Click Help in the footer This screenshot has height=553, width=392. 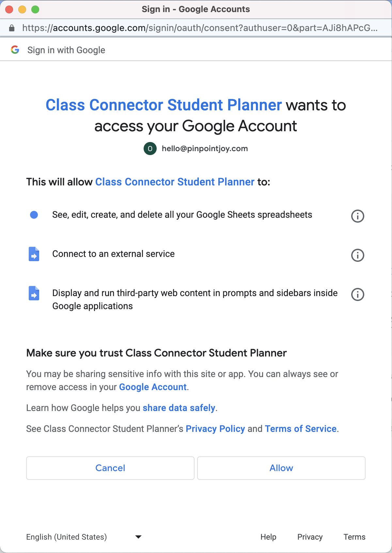coord(268,537)
